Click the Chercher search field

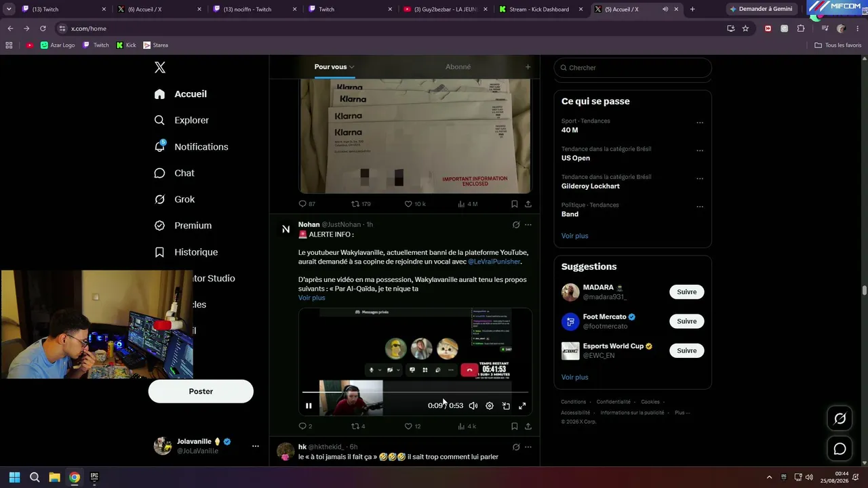click(633, 68)
